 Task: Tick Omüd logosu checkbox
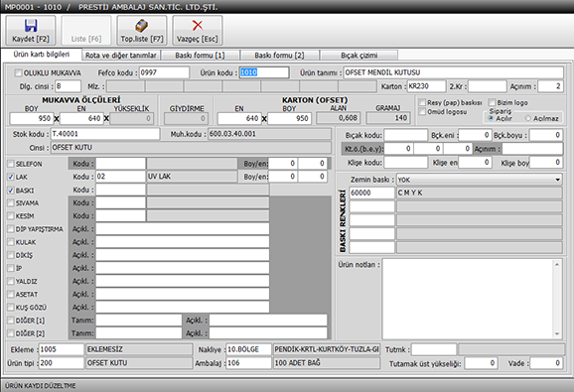tap(422, 111)
